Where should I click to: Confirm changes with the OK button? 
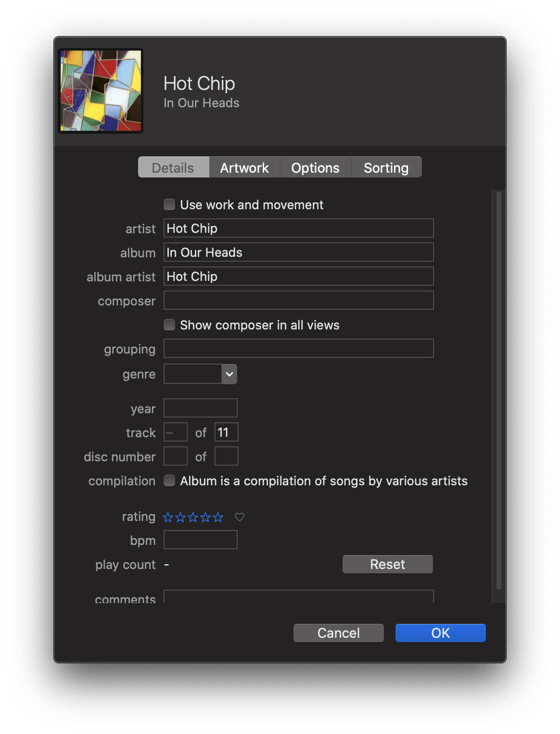click(441, 633)
